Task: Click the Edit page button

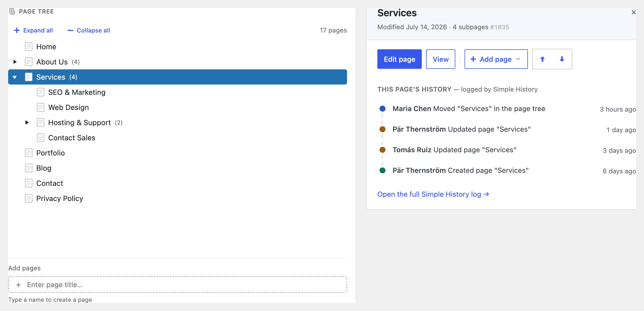Action: point(399,59)
